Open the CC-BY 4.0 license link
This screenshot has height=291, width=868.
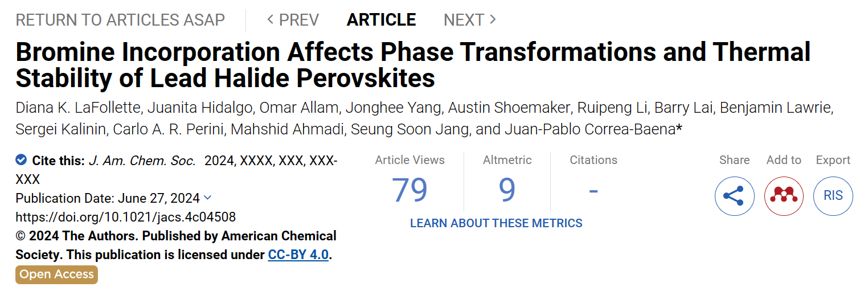click(x=298, y=255)
